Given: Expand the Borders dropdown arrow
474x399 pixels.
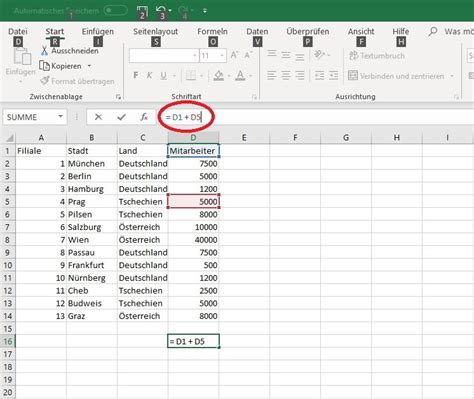Looking at the screenshot, I should [x=202, y=76].
